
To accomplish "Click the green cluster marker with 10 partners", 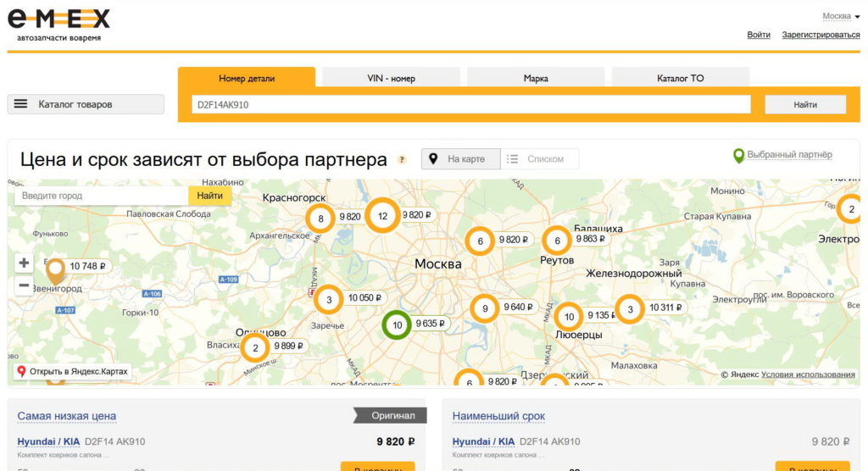I will click(397, 324).
